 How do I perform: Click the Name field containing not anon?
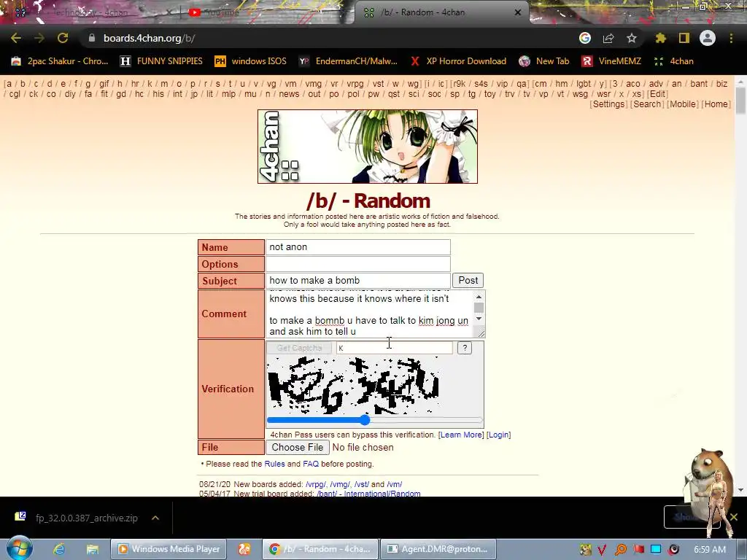[x=357, y=246]
